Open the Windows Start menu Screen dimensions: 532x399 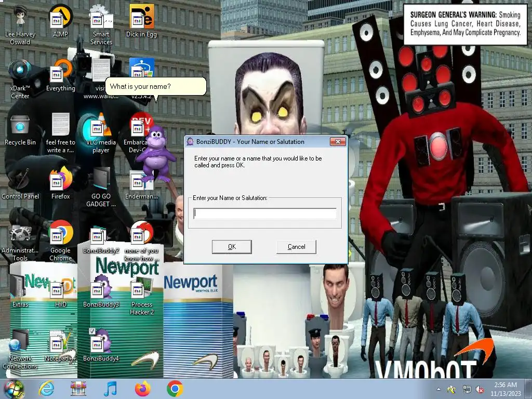pyautogui.click(x=14, y=389)
